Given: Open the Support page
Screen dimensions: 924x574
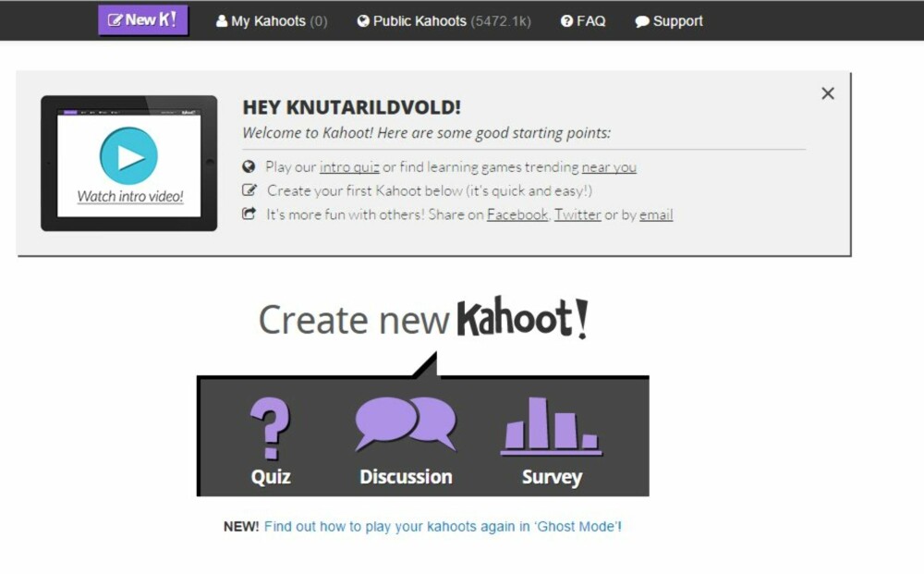Looking at the screenshot, I should [x=669, y=21].
